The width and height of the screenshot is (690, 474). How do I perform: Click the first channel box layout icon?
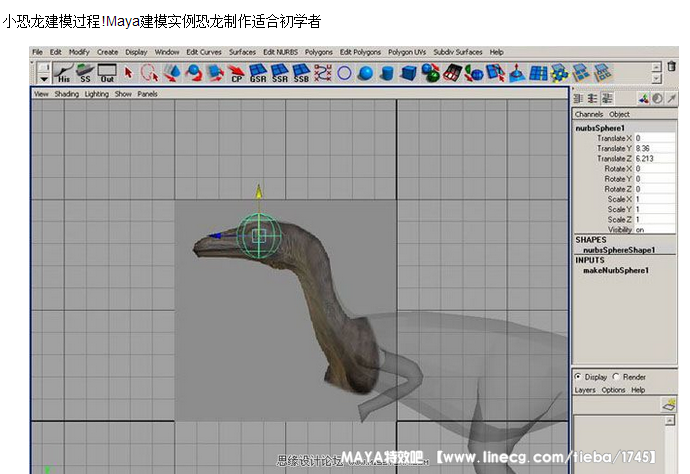pyautogui.click(x=579, y=99)
